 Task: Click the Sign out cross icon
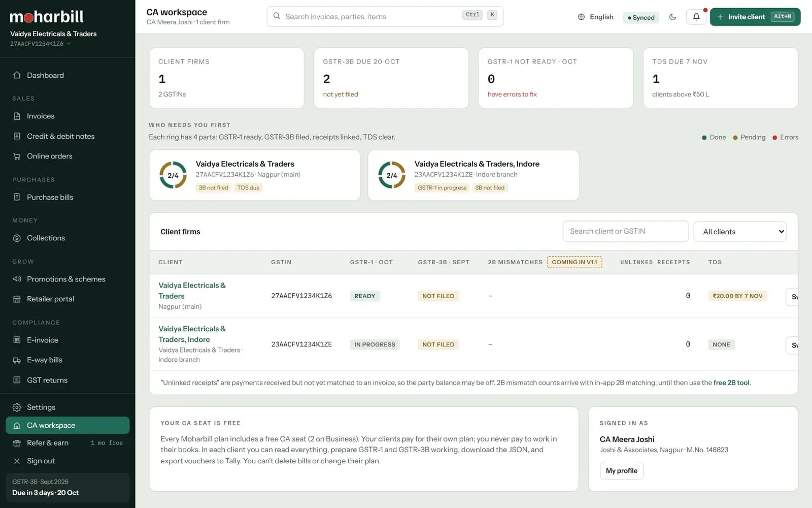(17, 461)
